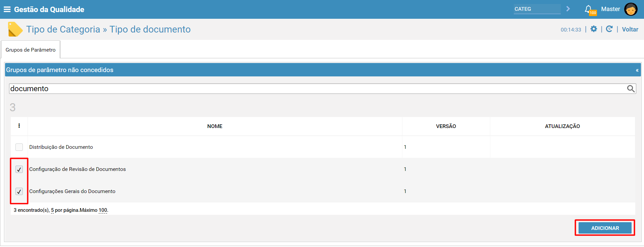644x247 pixels.
Task: Click Configuração de Revisão de Documentos text
Action: click(78, 169)
